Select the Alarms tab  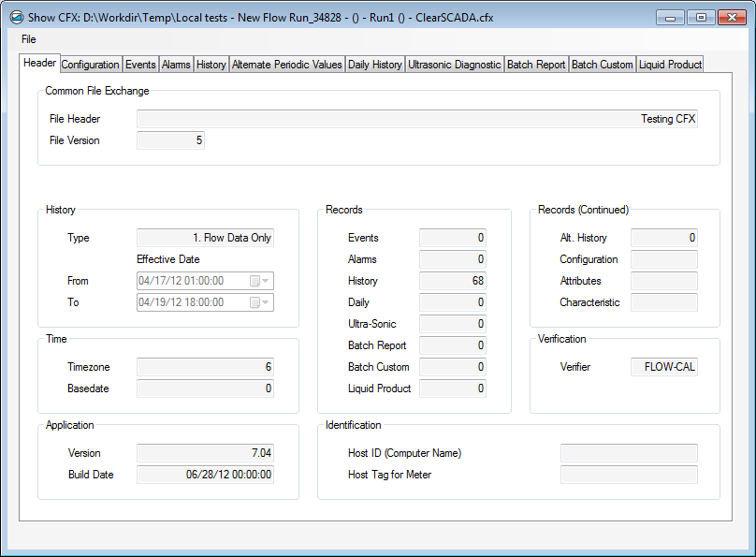(x=176, y=65)
